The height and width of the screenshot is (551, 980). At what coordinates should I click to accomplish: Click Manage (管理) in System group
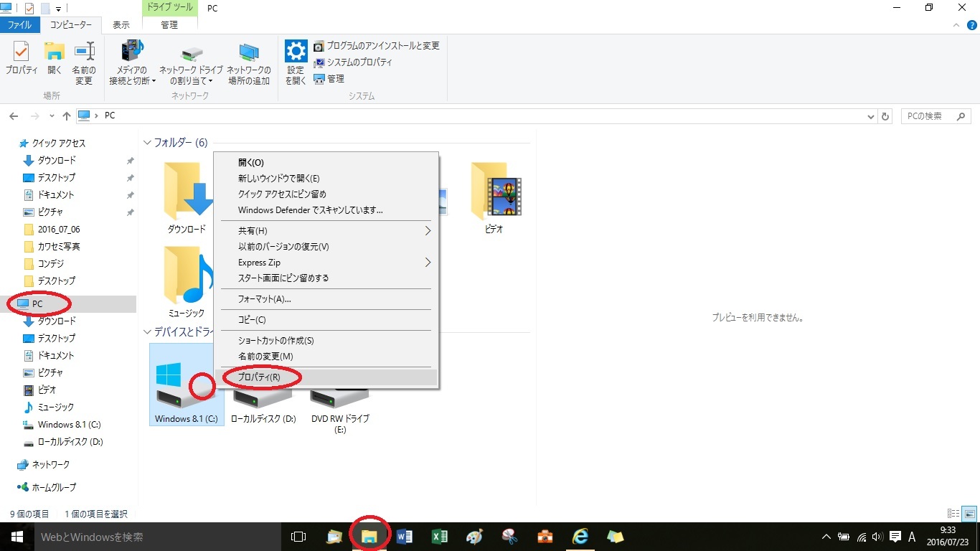(329, 79)
